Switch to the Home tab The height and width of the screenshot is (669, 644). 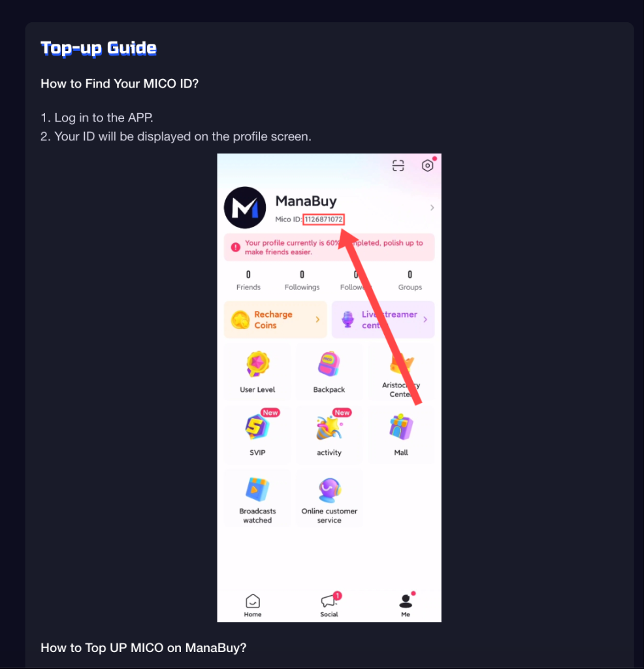point(253,606)
